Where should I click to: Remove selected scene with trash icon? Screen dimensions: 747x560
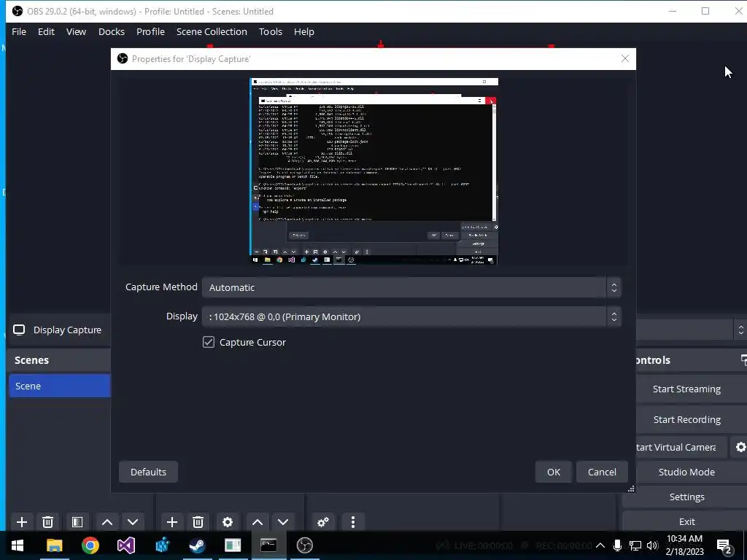[47, 522]
